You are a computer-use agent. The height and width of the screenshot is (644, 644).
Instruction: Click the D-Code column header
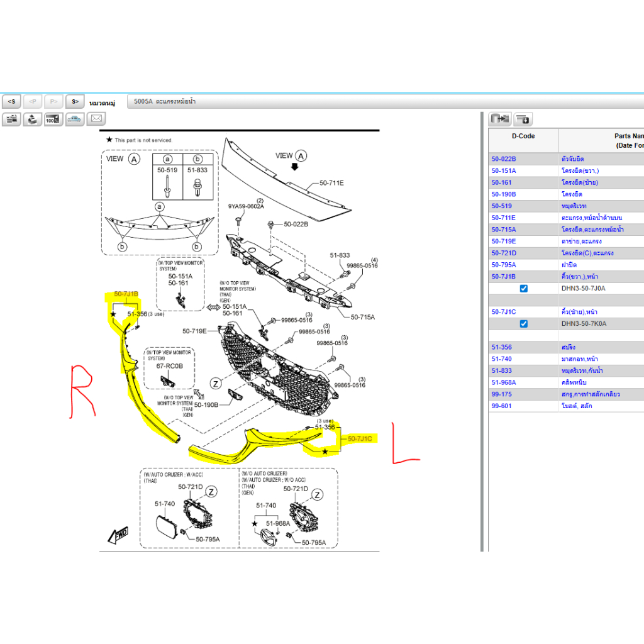tap(523, 136)
